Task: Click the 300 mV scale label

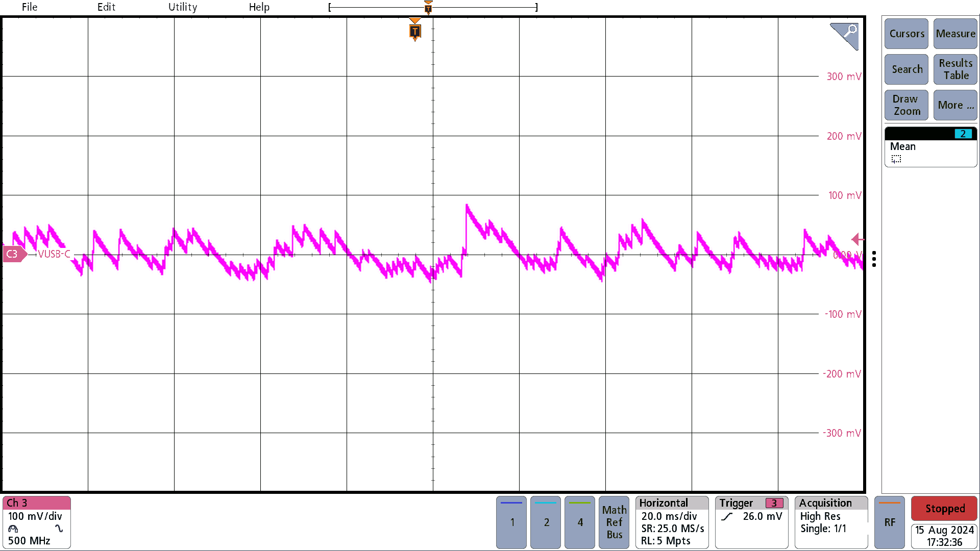Action: tap(844, 77)
